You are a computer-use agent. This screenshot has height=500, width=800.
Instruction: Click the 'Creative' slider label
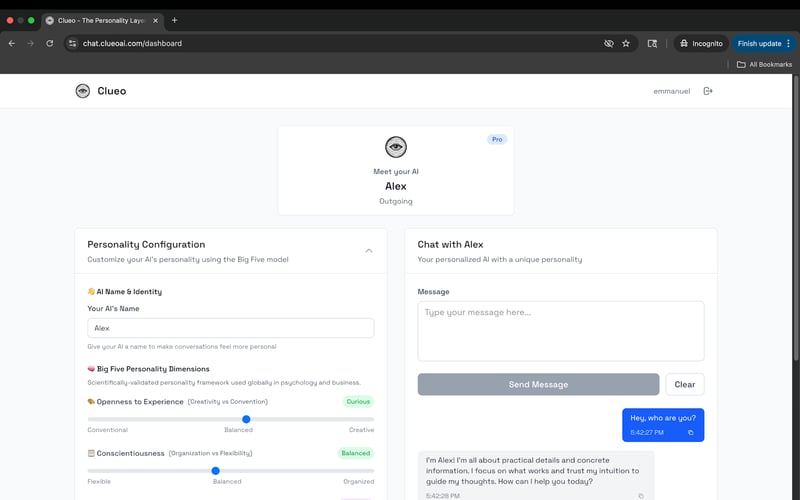(361, 430)
